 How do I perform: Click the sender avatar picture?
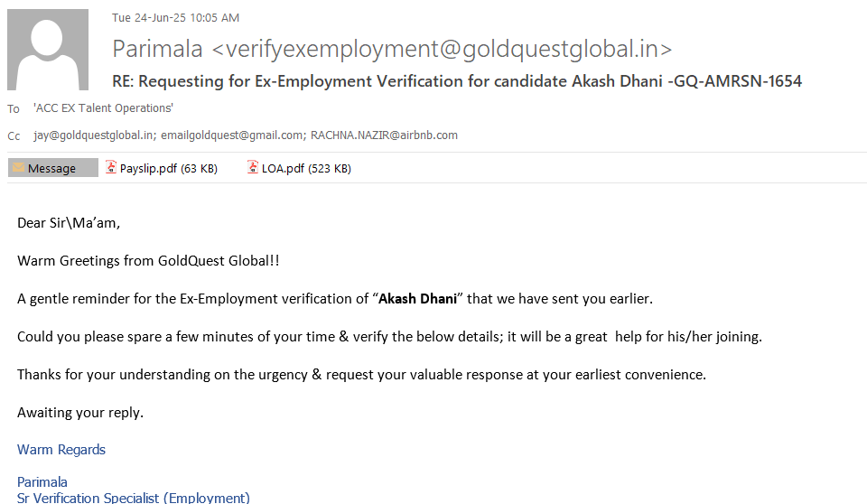click(48, 50)
